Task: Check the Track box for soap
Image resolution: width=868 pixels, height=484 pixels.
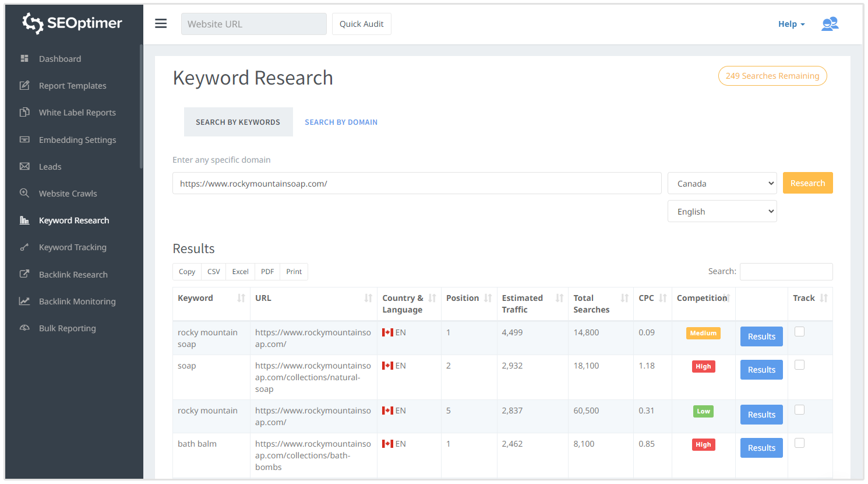Action: (799, 364)
